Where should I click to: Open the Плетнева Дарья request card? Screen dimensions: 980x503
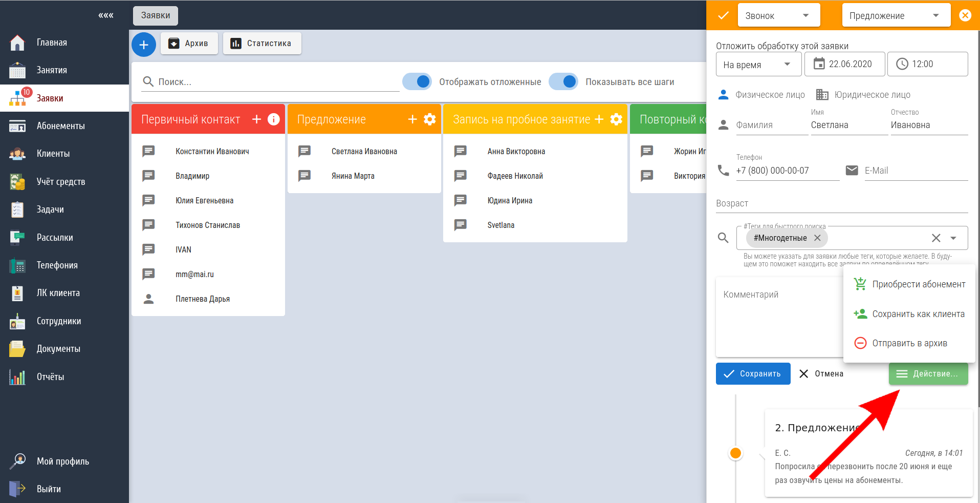[x=208, y=299]
